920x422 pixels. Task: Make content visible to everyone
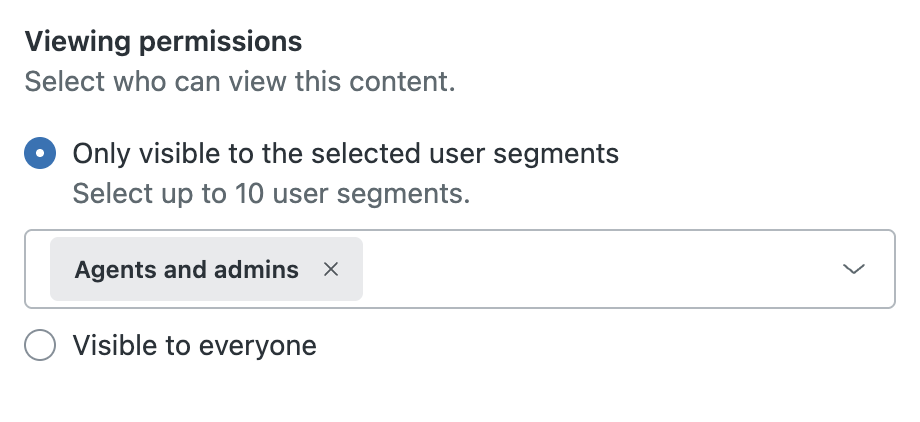coord(40,346)
